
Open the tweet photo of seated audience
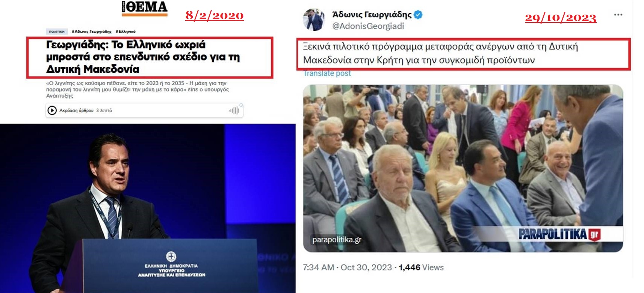click(463, 168)
